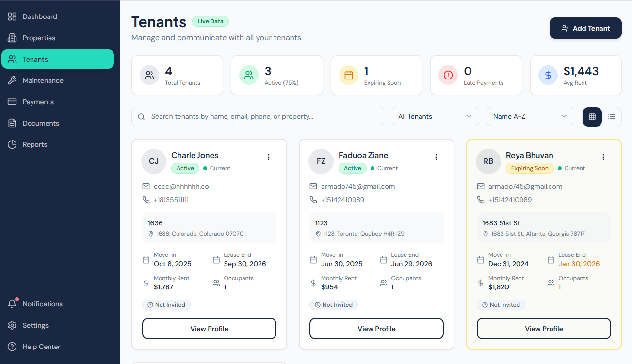The image size is (632, 364).
Task: Select the Properties section in sidebar
Action: pyautogui.click(x=39, y=37)
